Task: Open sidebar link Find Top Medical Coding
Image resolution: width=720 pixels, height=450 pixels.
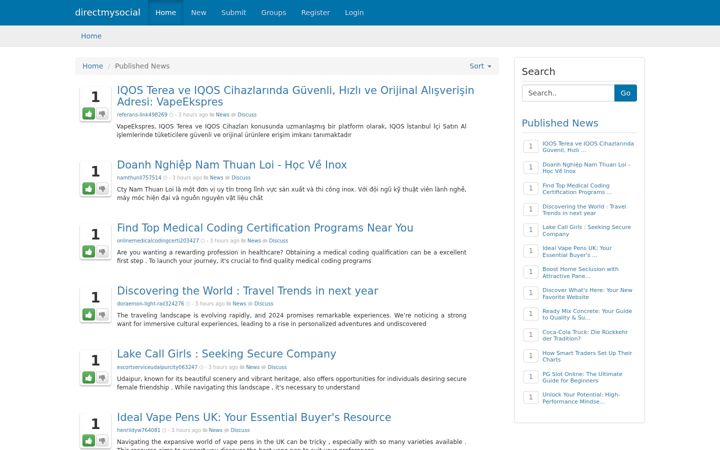Action: 577,189
